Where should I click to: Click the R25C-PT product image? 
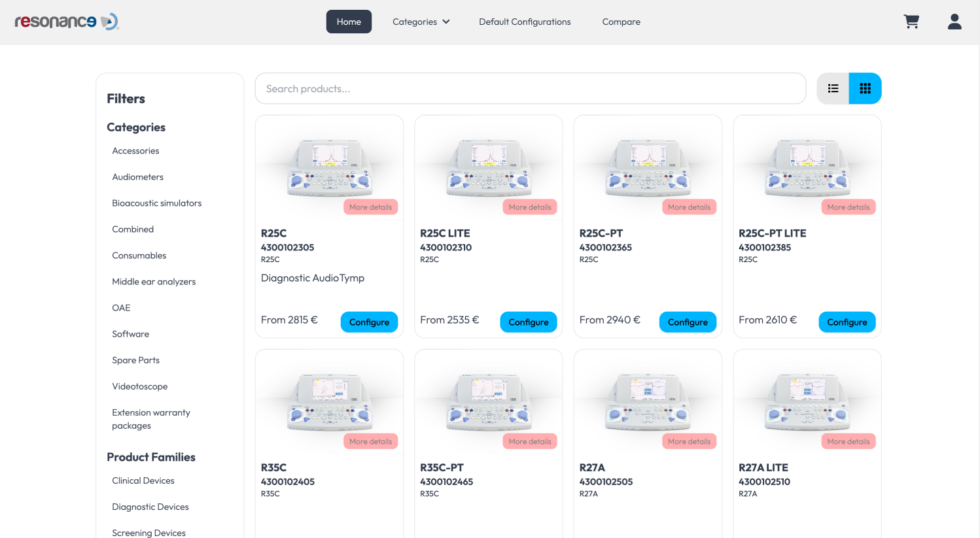[648, 168]
